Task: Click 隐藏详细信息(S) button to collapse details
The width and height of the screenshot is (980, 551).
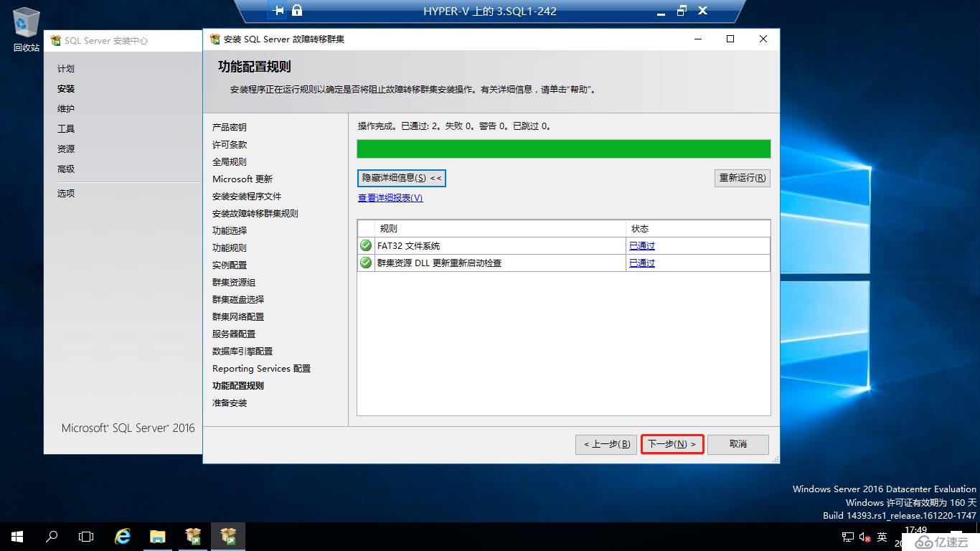Action: tap(402, 178)
